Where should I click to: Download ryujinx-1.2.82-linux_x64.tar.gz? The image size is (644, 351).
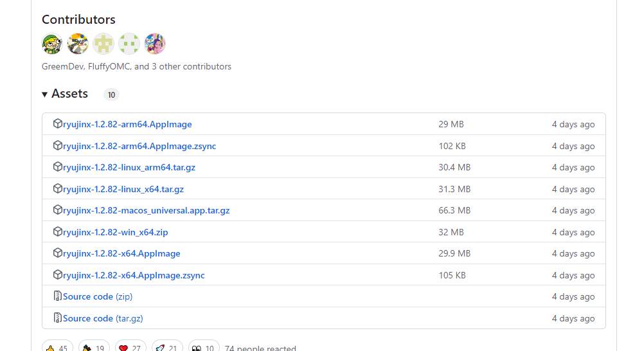pyautogui.click(x=123, y=189)
